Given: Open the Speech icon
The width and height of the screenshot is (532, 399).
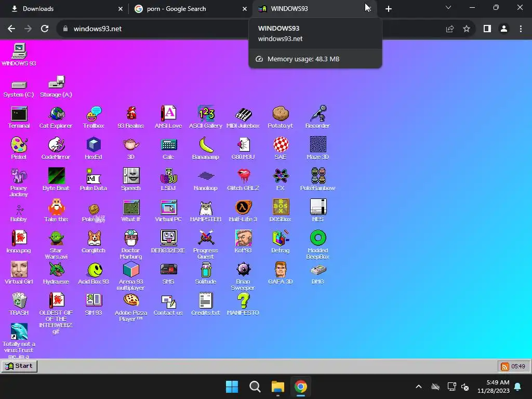Looking at the screenshot, I should click(x=131, y=180).
